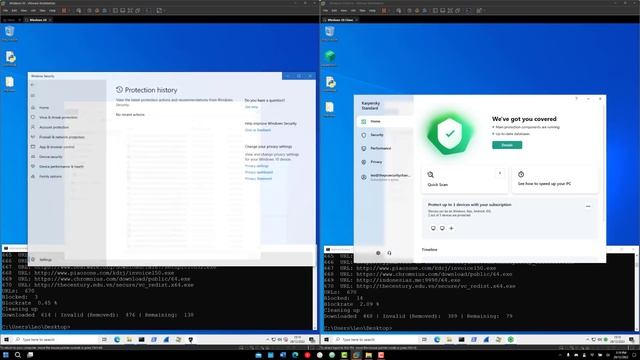
Task: Click the right VM Start button
Action: 326,340
